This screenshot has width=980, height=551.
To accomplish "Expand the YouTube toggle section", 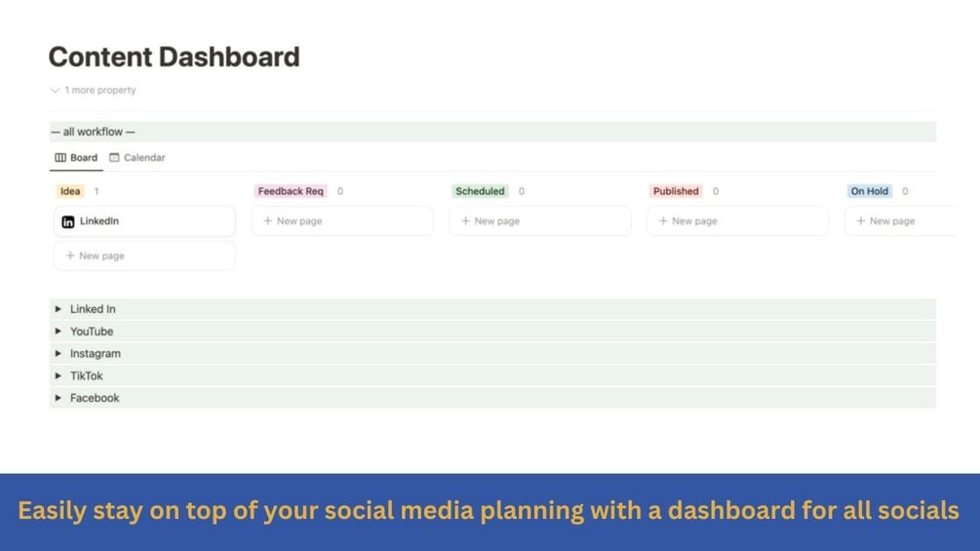I will click(x=59, y=332).
